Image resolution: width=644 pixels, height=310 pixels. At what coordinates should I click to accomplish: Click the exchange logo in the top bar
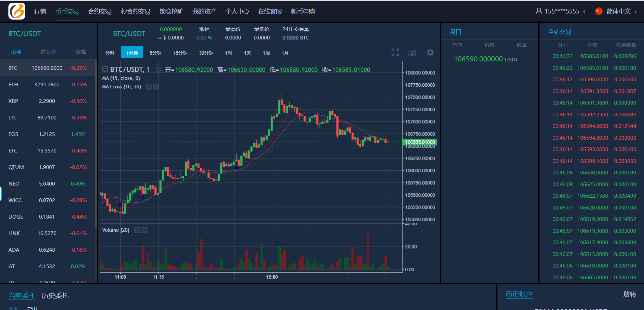[17, 11]
